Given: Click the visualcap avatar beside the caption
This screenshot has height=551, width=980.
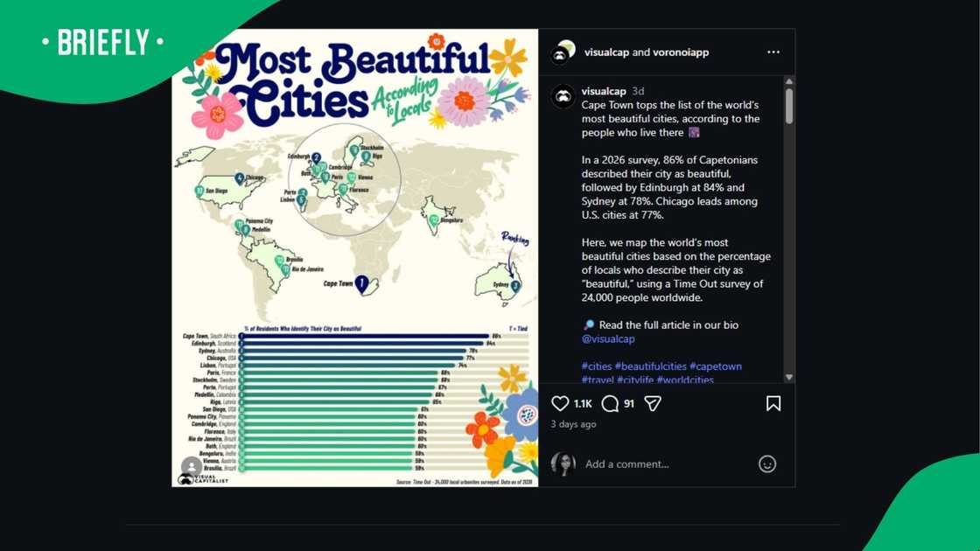Looking at the screenshot, I should coord(563,96).
